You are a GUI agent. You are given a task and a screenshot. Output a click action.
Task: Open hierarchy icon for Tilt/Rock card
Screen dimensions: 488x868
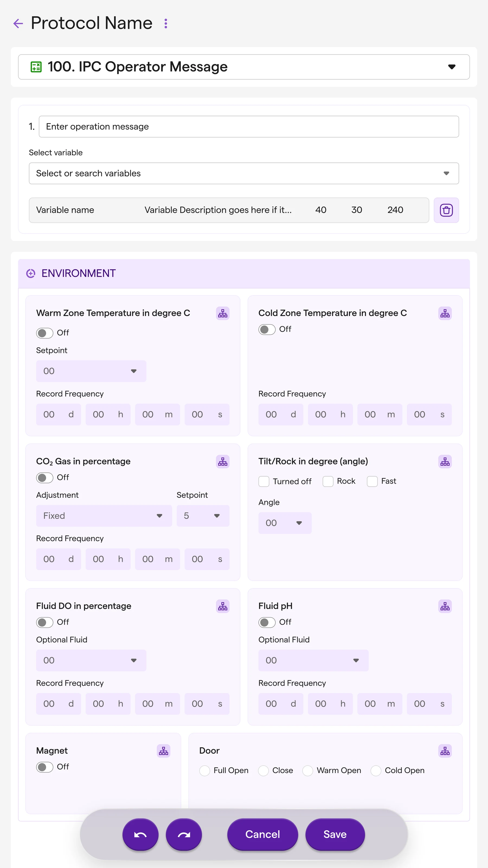(445, 462)
